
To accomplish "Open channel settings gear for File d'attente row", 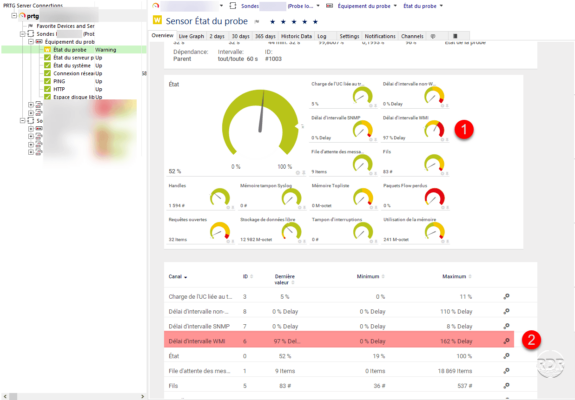I will click(x=506, y=371).
